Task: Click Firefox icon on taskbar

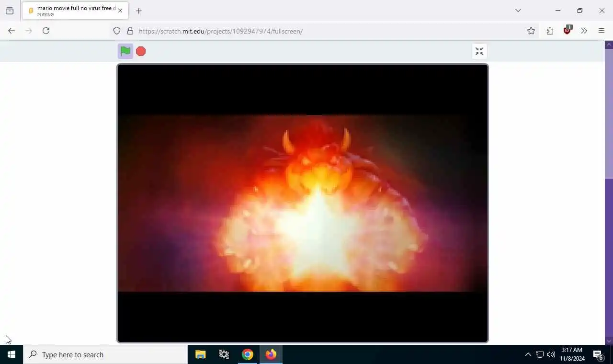Action: [x=271, y=354]
